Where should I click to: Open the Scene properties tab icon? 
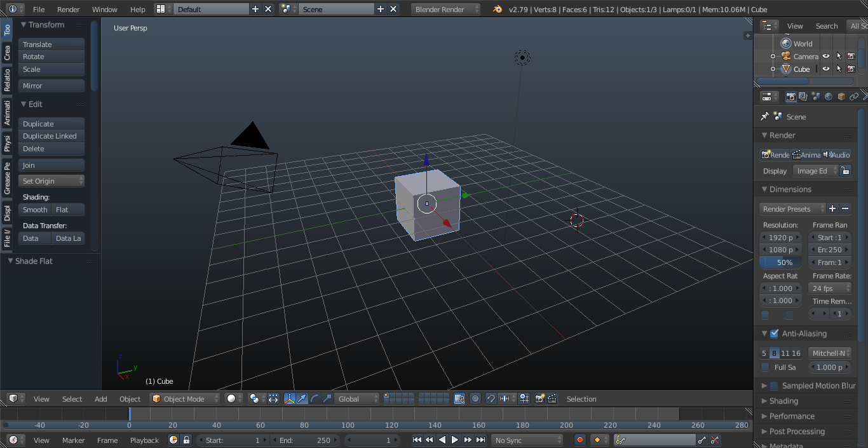(816, 97)
